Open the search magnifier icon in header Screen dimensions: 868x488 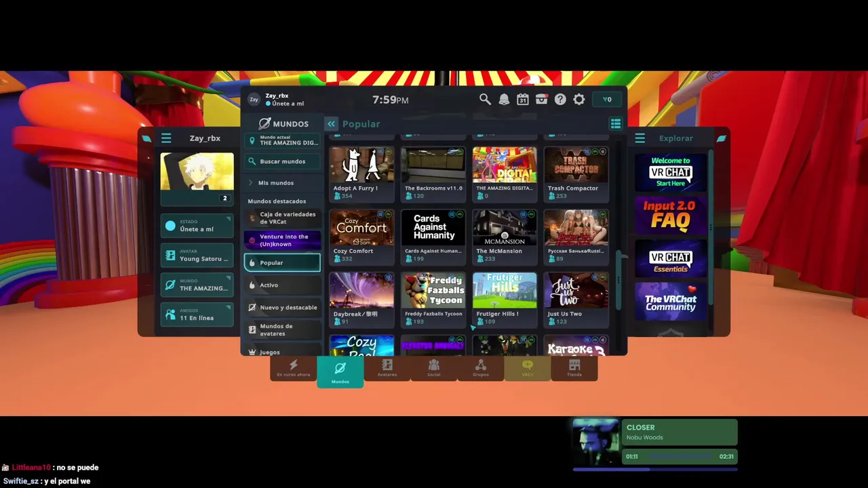[485, 100]
